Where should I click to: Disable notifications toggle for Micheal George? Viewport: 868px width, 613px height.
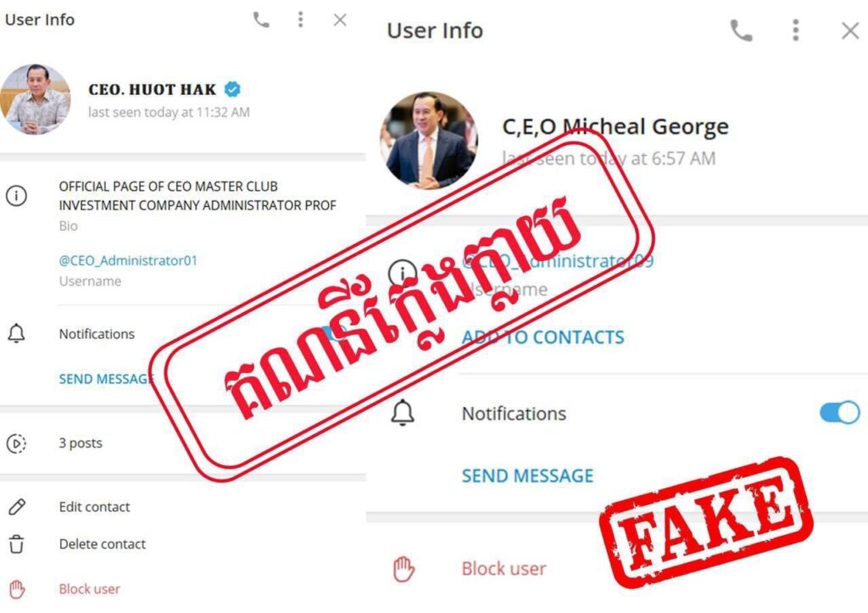point(840,413)
